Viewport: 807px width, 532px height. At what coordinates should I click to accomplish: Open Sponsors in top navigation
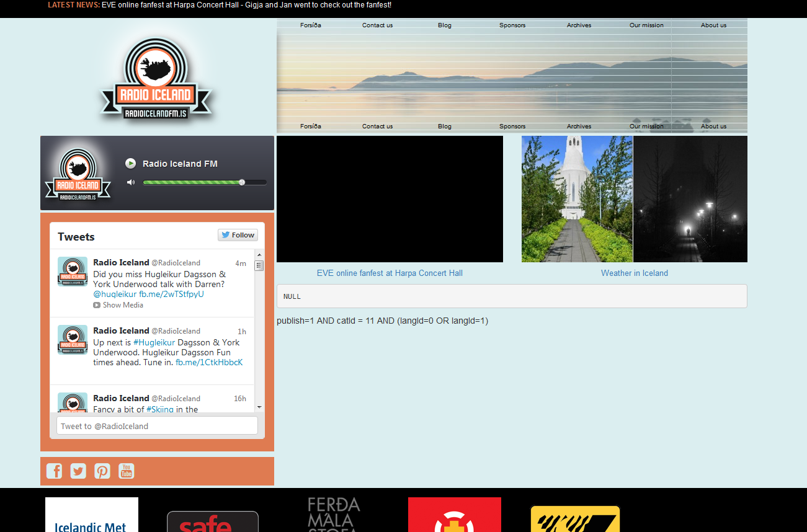[512, 25]
